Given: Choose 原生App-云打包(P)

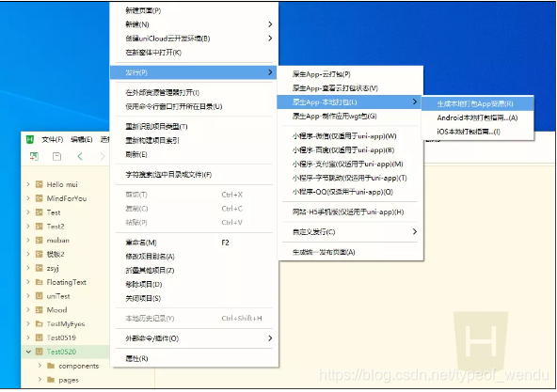Looking at the screenshot, I should 351,74.
